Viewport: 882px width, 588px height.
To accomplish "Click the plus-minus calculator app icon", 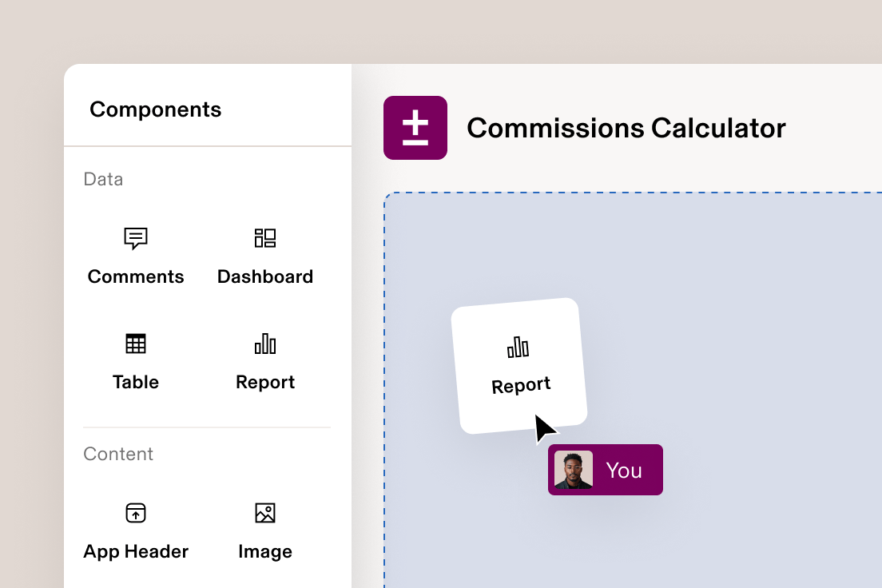I will [415, 127].
